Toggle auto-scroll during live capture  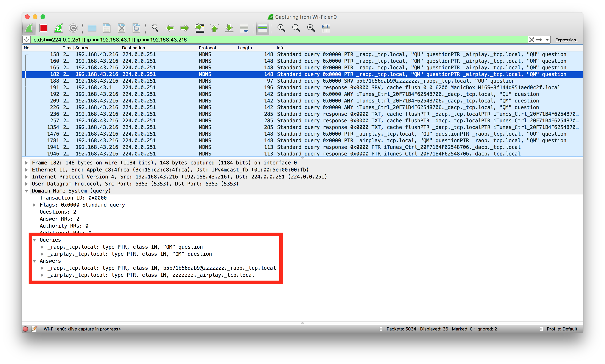coord(244,28)
